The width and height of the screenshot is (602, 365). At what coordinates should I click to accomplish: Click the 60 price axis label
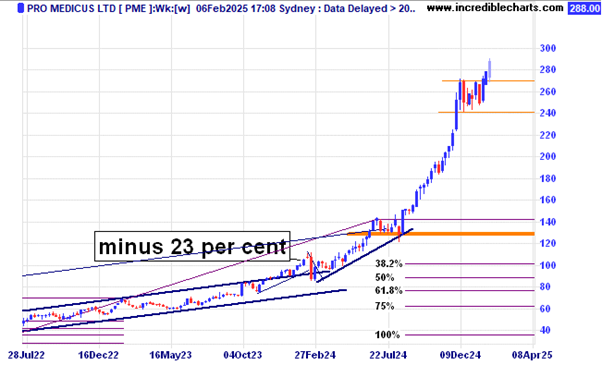(x=545, y=309)
